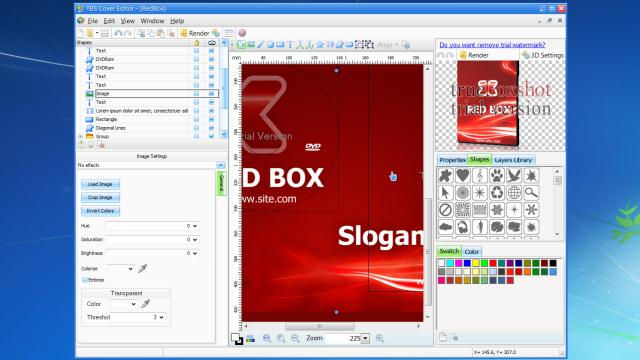Pick the paw print shape
Image resolution: width=640 pixels, height=360 pixels.
point(497,176)
